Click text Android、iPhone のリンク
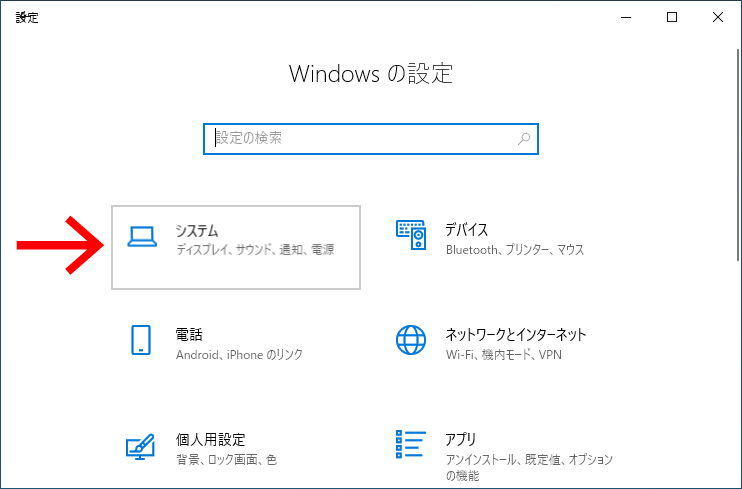The height and width of the screenshot is (489, 742). (x=239, y=355)
